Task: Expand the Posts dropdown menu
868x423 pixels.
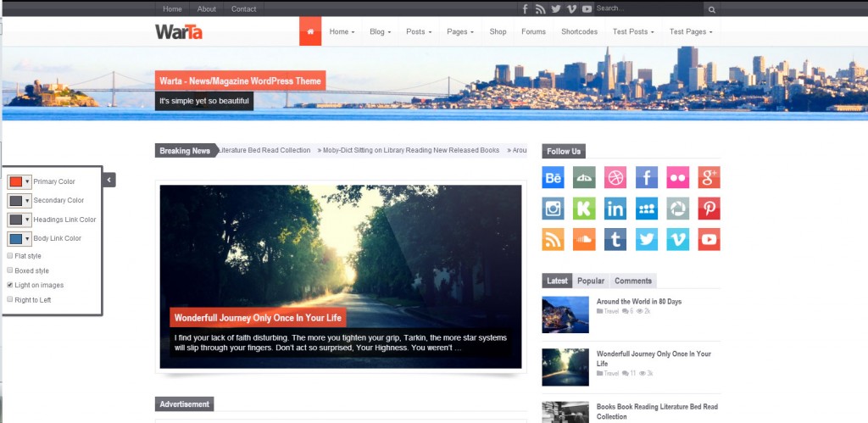Action: [x=419, y=31]
